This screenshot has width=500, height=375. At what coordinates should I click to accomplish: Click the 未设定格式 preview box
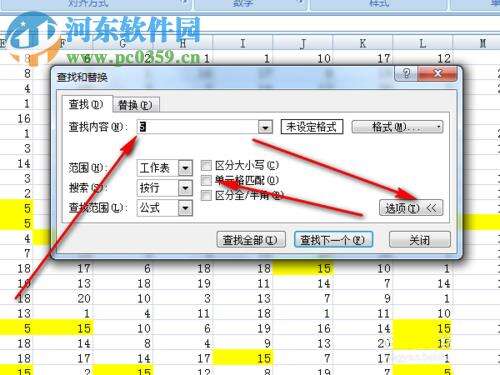(312, 127)
